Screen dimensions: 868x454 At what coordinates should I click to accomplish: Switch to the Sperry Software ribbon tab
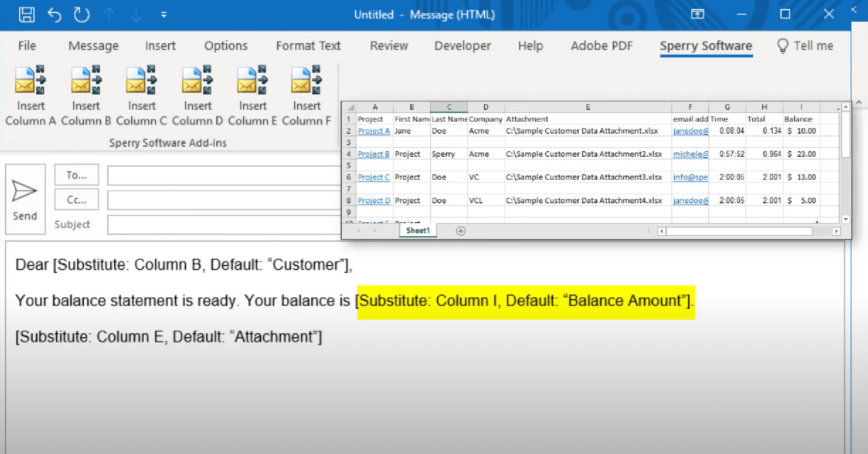click(x=706, y=46)
